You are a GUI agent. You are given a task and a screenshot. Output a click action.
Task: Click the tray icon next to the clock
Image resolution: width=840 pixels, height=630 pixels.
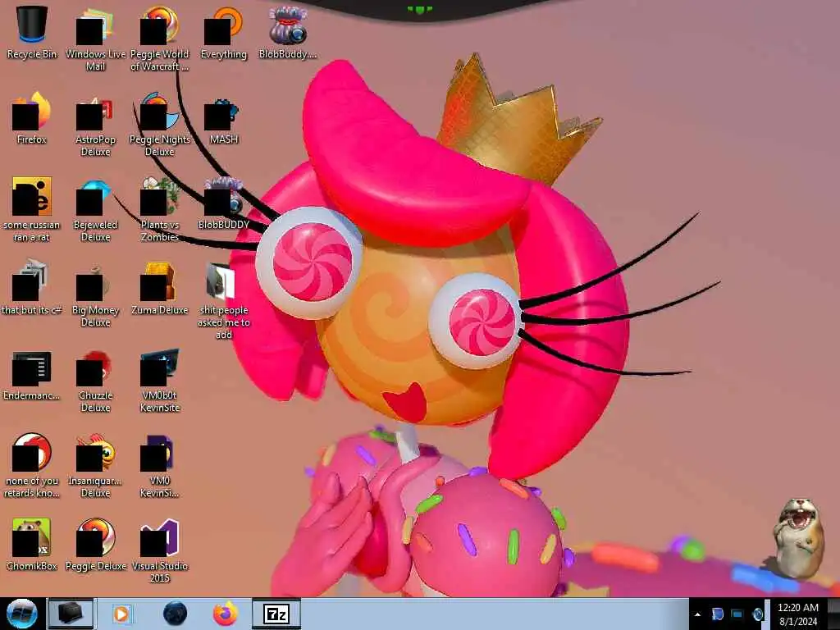tap(757, 614)
